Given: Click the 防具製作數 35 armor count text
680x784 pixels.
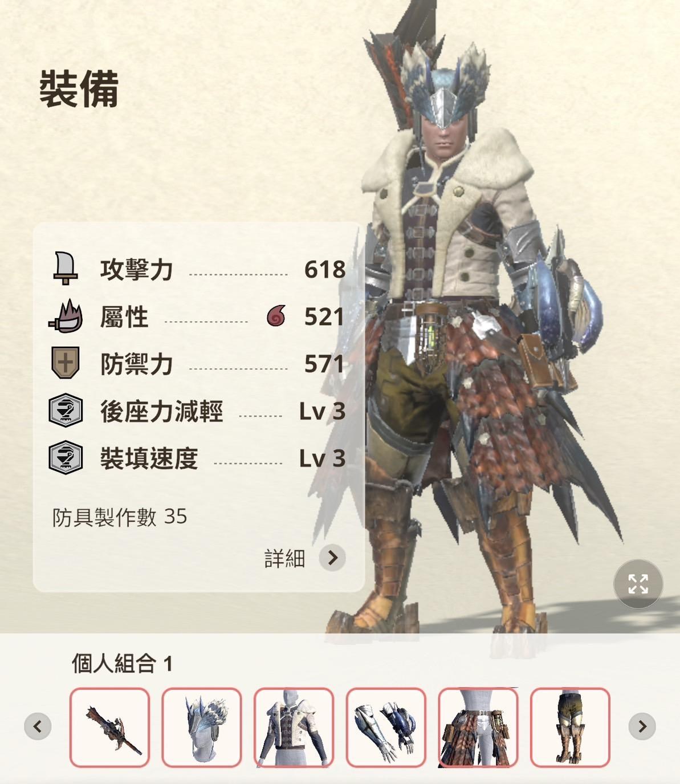Looking at the screenshot, I should point(120,517).
